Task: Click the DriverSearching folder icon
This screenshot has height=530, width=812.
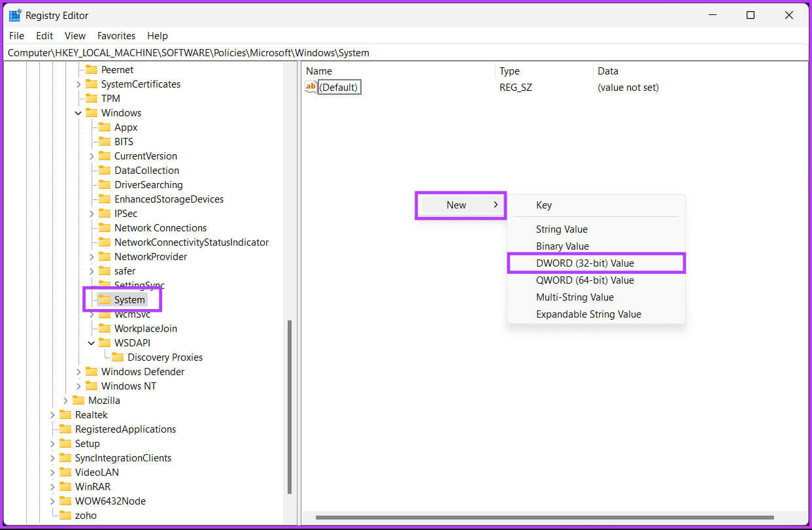Action: click(x=105, y=185)
